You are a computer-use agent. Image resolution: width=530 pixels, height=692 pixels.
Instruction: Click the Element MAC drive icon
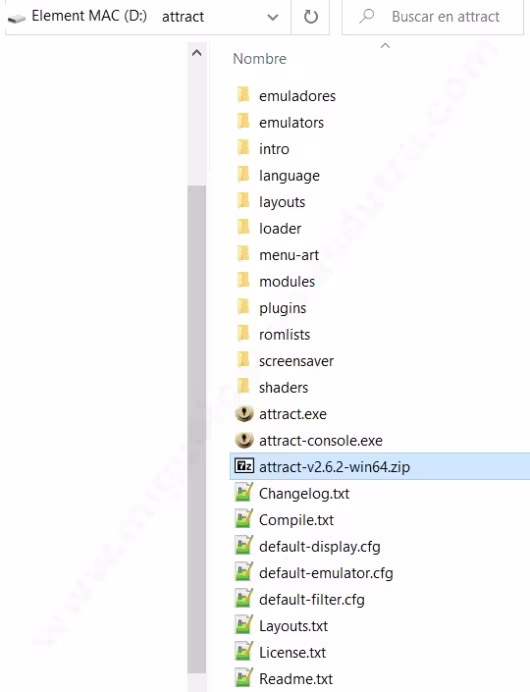pyautogui.click(x=17, y=18)
